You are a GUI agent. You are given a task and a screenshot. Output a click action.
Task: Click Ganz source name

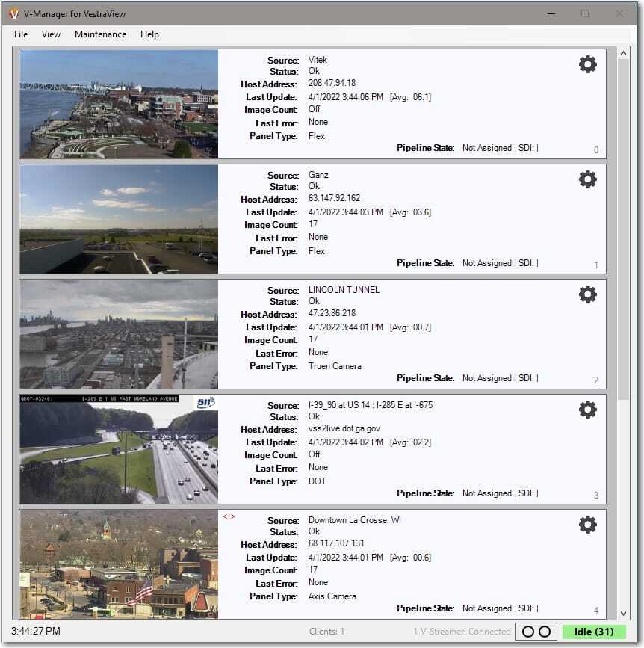[318, 175]
